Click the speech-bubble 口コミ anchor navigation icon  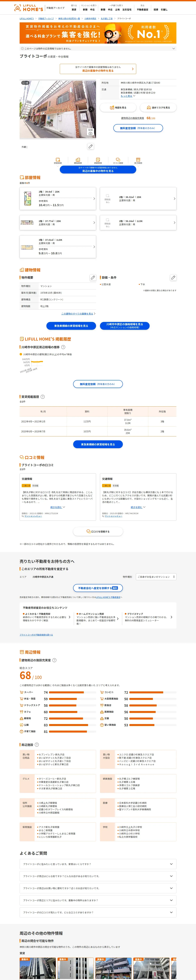coord(118,160)
